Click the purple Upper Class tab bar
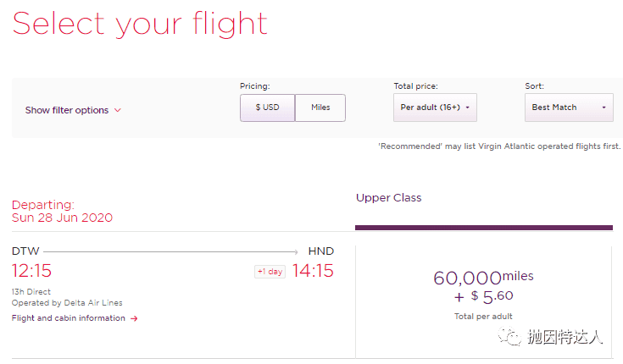Viewport: 623px width, 364px height. coord(484,228)
